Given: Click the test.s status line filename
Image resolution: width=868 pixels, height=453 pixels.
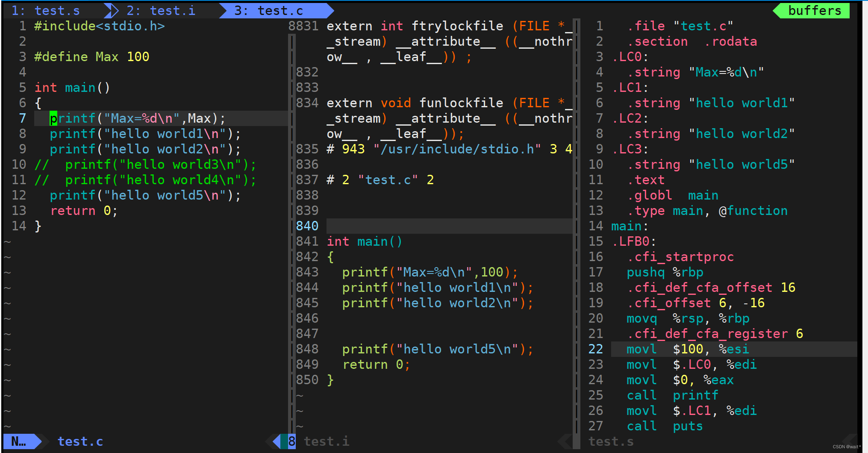Looking at the screenshot, I should (x=611, y=441).
